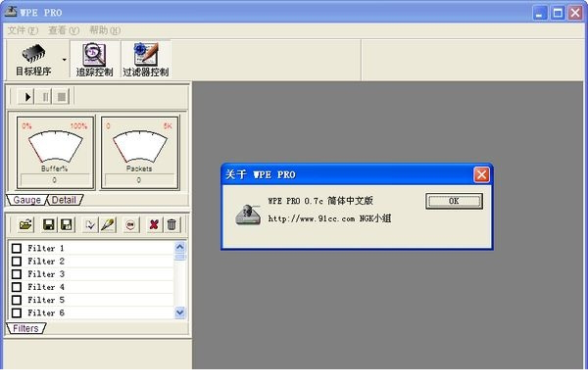
Task: Click the Buffer% value field showing 0
Action: 55,180
